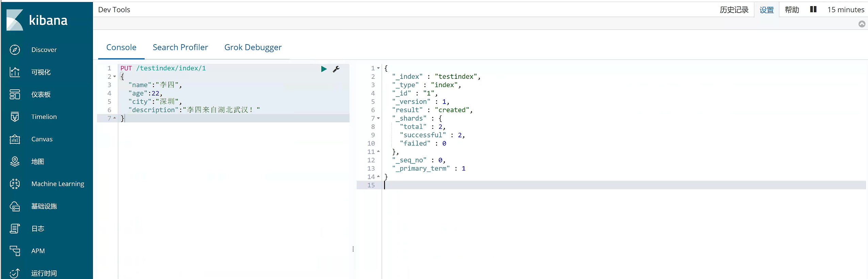Screen dimensions: 868x279
Task: Open 帮助 help link
Action: tap(792, 10)
